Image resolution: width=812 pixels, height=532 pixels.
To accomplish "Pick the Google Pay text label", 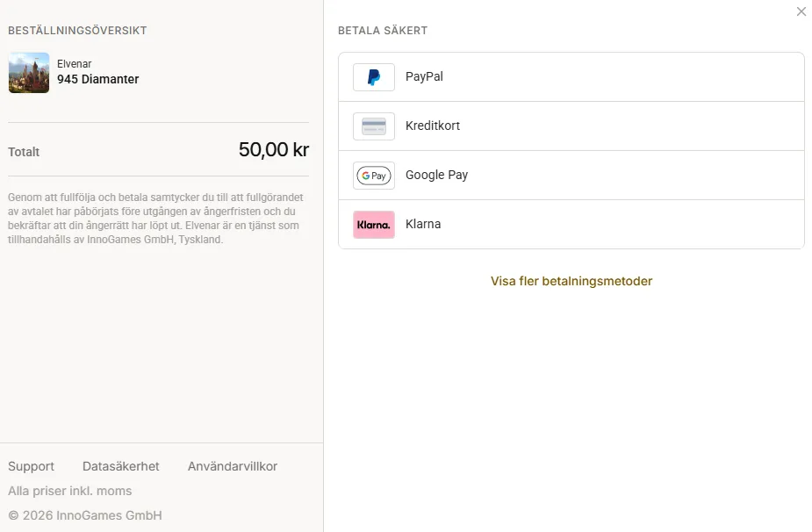I will point(436,175).
